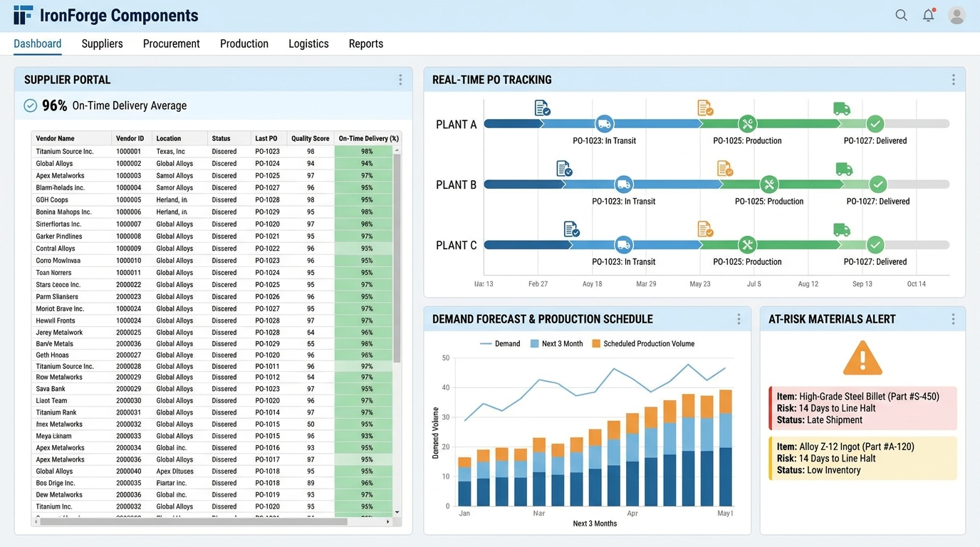
Task: Sort by the Quality Score column header
Action: tap(311, 138)
